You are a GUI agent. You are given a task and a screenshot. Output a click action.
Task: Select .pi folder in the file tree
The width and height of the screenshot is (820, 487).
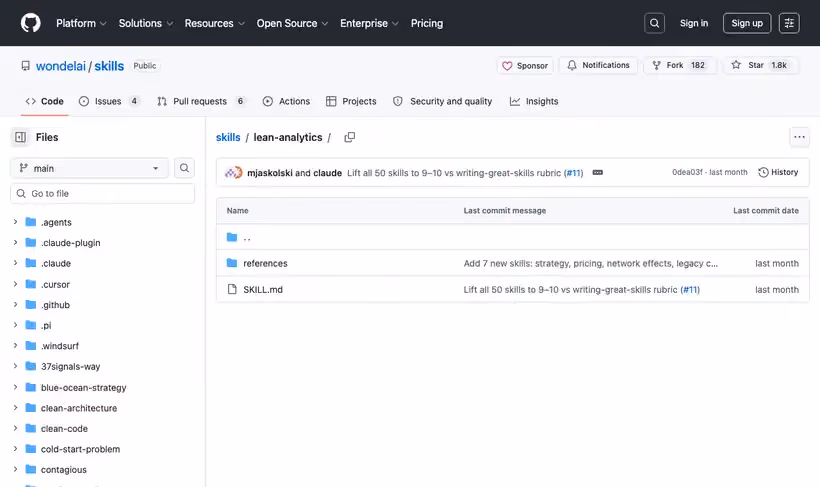(x=46, y=325)
